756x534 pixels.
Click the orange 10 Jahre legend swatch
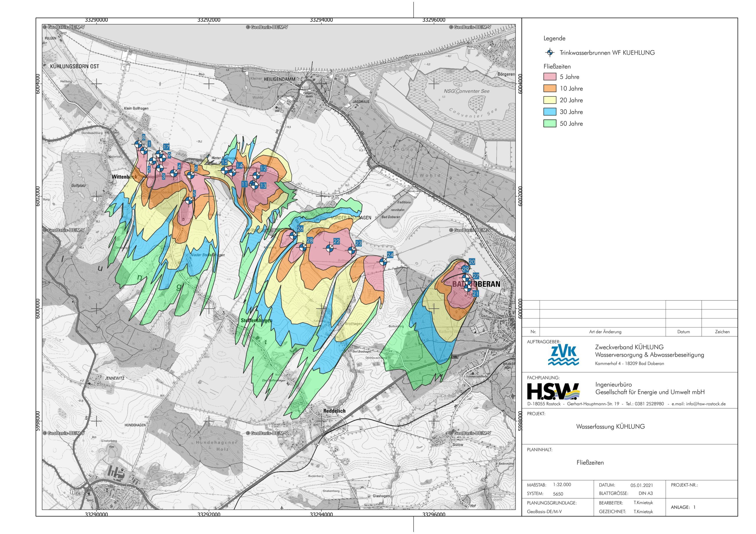tap(550, 89)
